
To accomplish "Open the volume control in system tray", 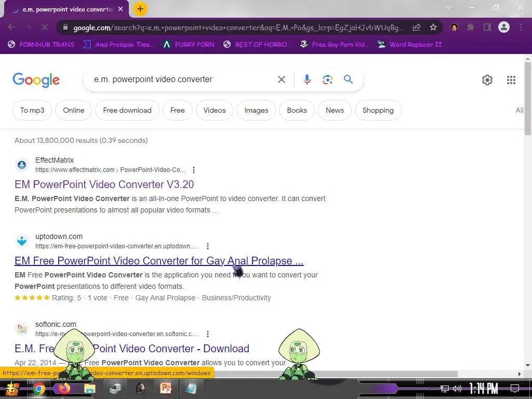I will coord(457,389).
